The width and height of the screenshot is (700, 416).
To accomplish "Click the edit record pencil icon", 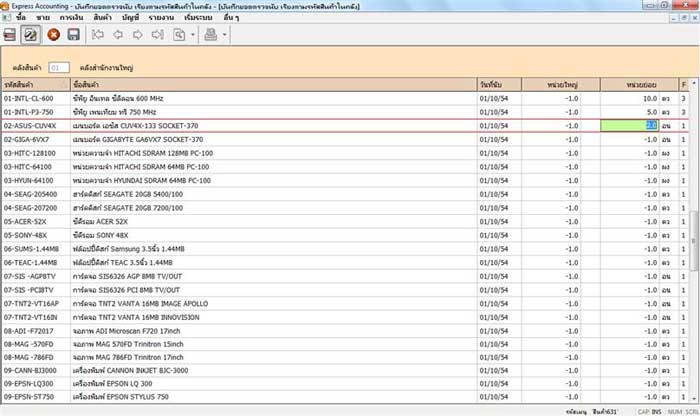I will click(x=30, y=35).
